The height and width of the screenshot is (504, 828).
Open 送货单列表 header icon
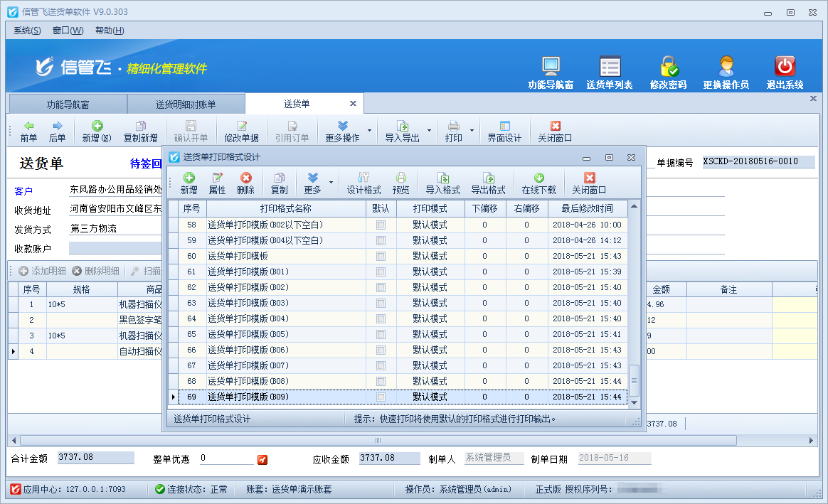(610, 73)
